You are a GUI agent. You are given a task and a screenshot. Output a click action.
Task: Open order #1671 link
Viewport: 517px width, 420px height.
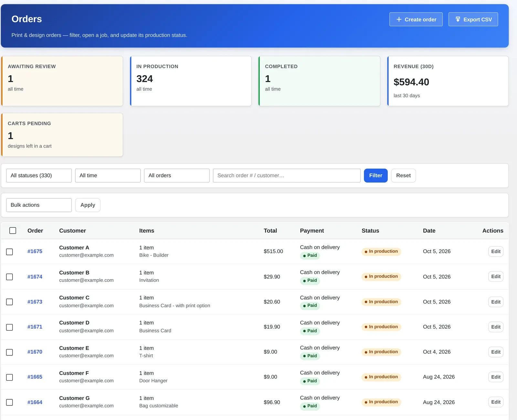click(35, 327)
